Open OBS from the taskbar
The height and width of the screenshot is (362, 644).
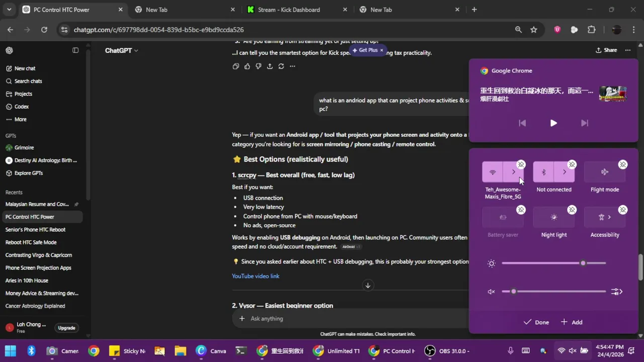pos(447,351)
